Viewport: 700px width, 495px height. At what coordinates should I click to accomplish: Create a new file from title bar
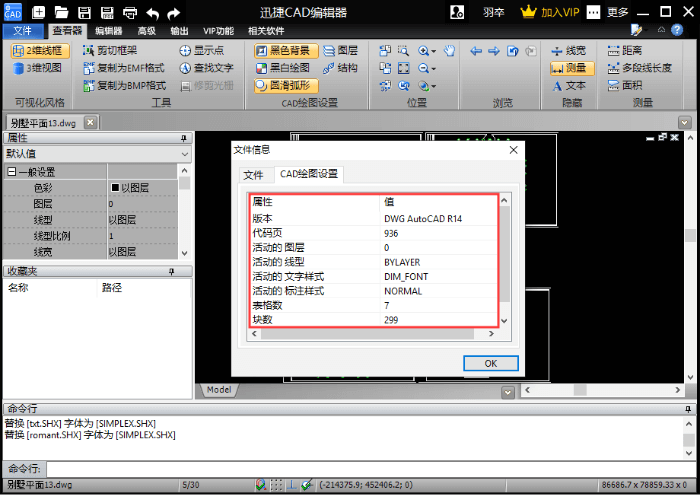[x=39, y=12]
